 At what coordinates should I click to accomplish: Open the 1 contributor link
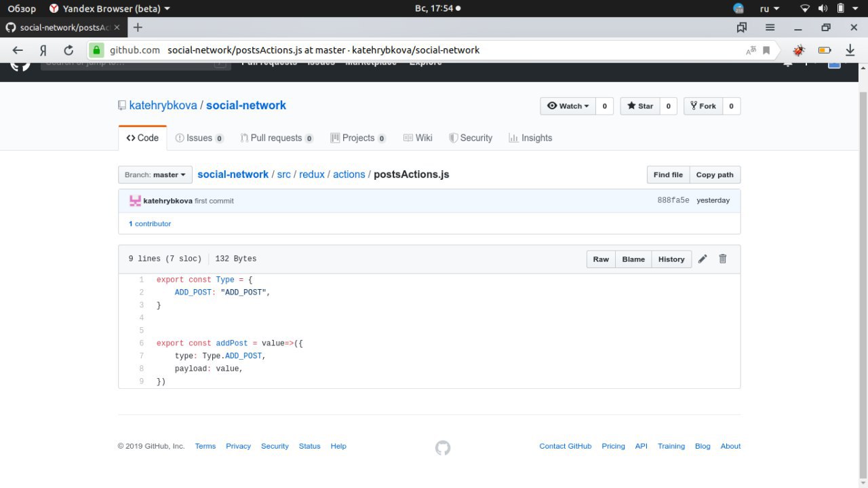(x=150, y=223)
